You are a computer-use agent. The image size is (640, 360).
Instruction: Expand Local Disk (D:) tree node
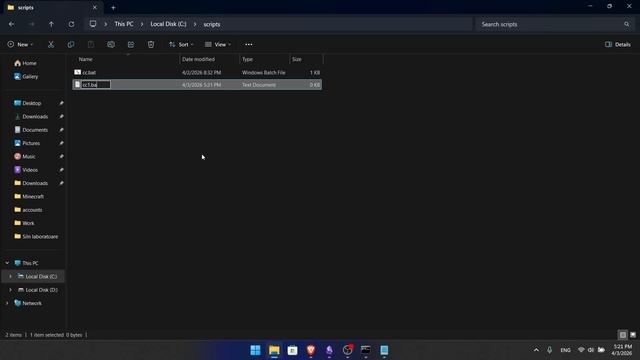[x=11, y=290]
